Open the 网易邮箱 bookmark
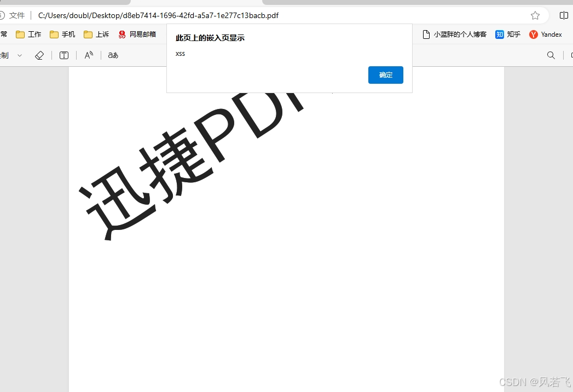 pos(137,34)
